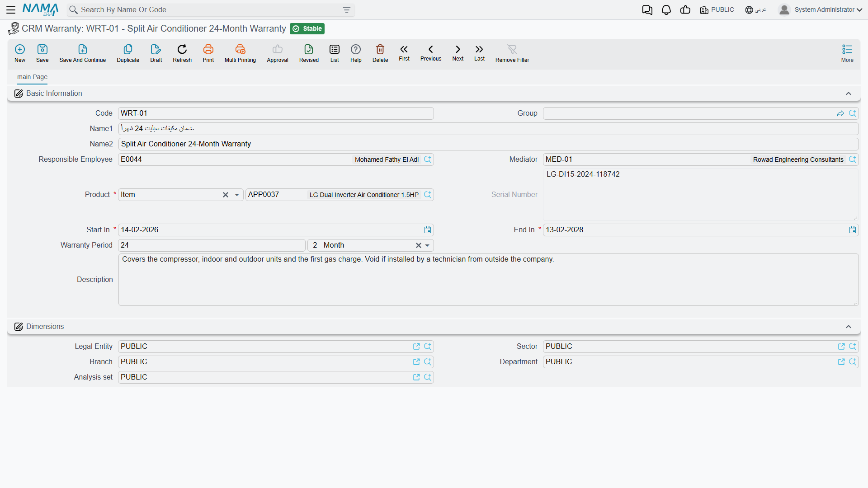Collapse the Dimensions section
Viewport: 868px width, 488px height.
click(849, 327)
